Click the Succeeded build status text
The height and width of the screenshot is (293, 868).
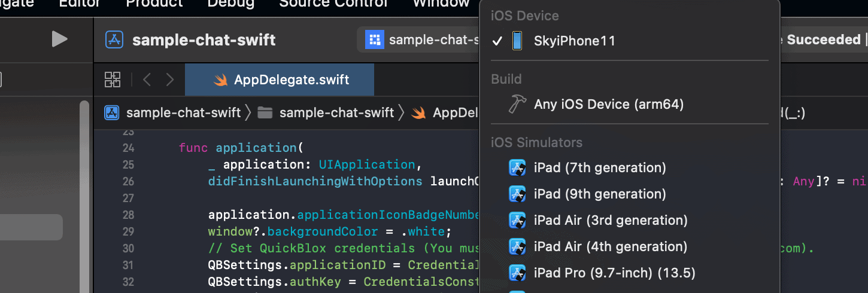click(823, 39)
